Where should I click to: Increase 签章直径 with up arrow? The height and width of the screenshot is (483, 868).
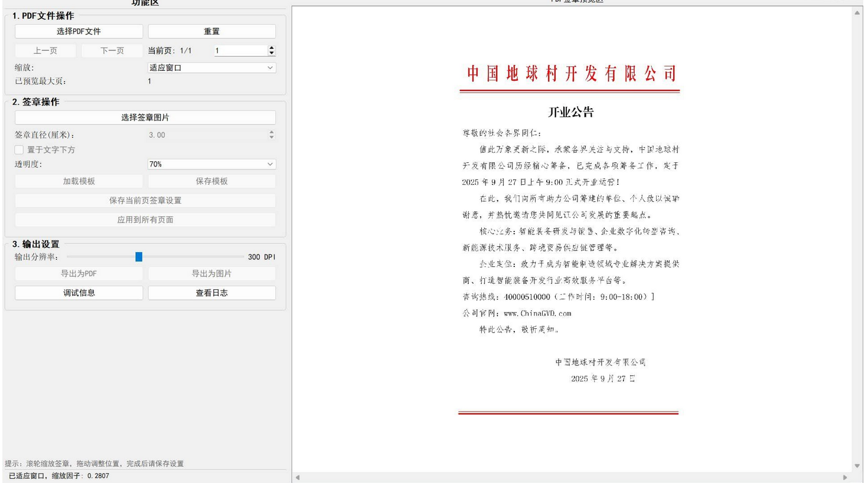(272, 132)
